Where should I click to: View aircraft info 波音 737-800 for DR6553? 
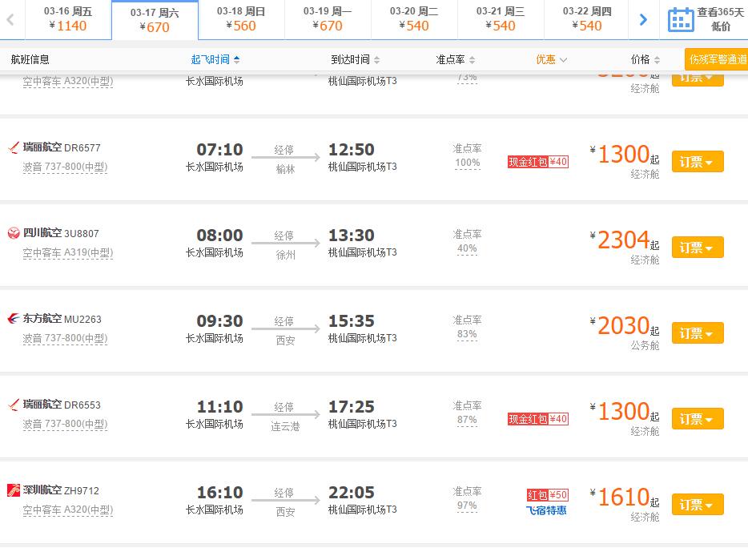click(66, 424)
